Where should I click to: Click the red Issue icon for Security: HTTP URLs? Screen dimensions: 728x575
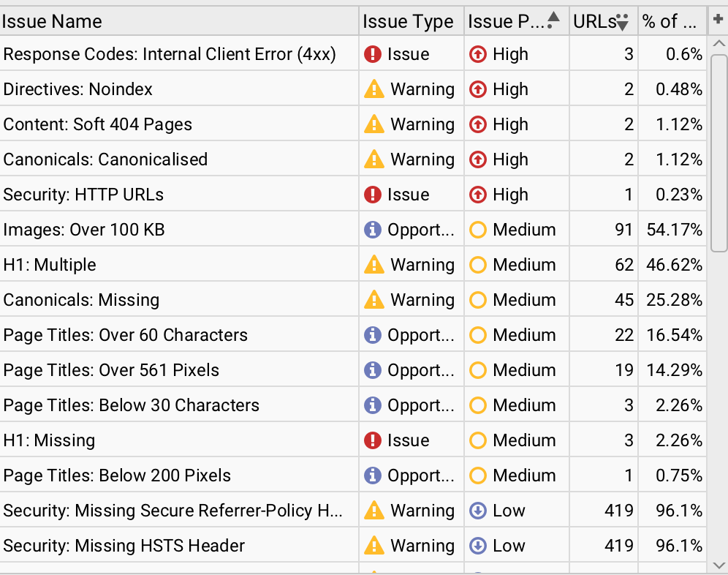373,195
